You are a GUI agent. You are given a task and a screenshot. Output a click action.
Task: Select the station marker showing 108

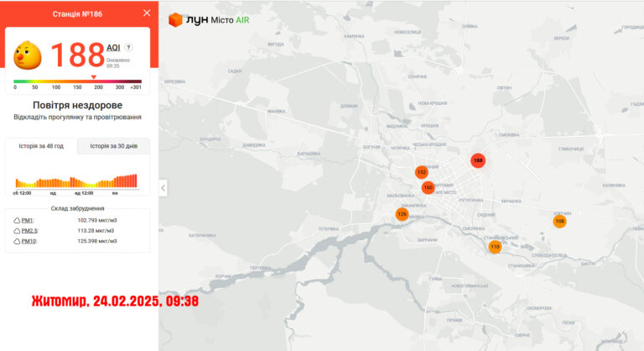(x=559, y=222)
